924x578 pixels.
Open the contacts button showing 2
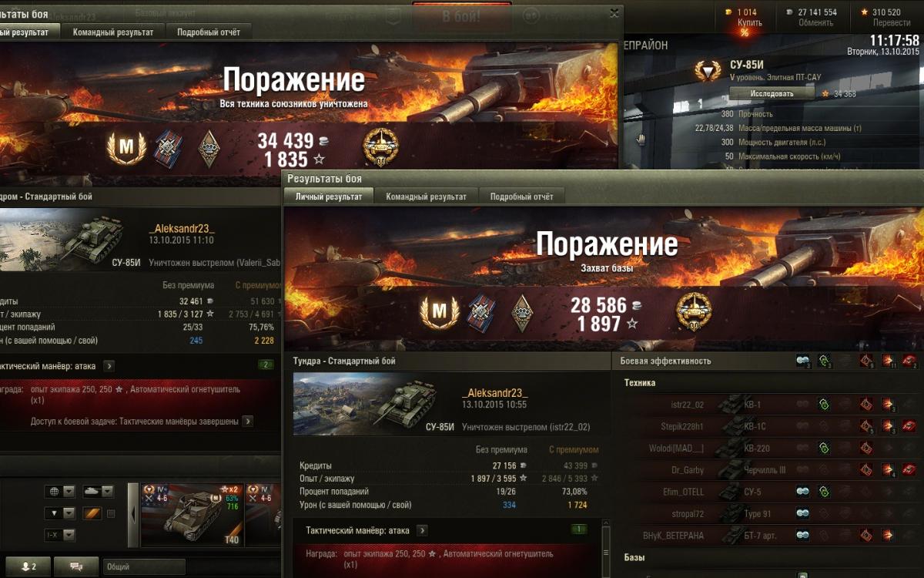pos(29,566)
